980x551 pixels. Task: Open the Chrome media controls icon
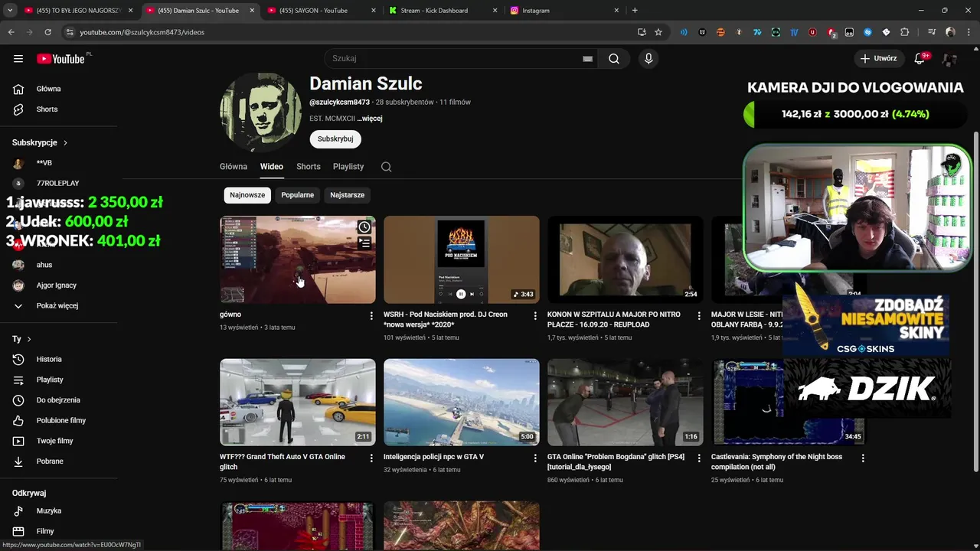pos(932,32)
